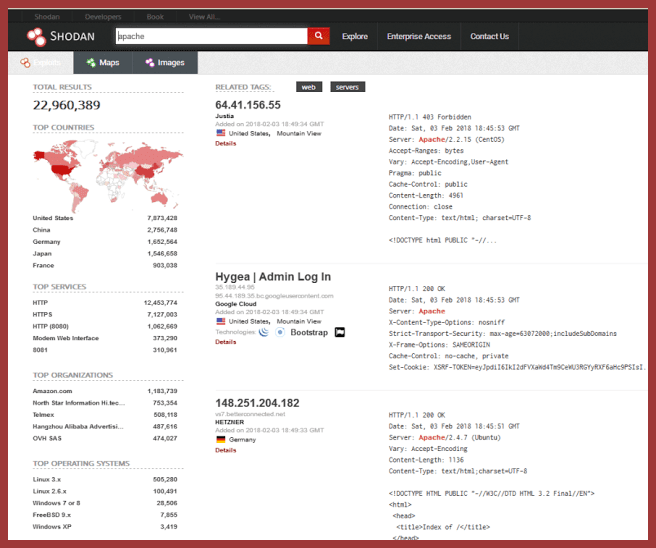The width and height of the screenshot is (656, 548).
Task: Open the Contact Us page
Action: [x=489, y=37]
